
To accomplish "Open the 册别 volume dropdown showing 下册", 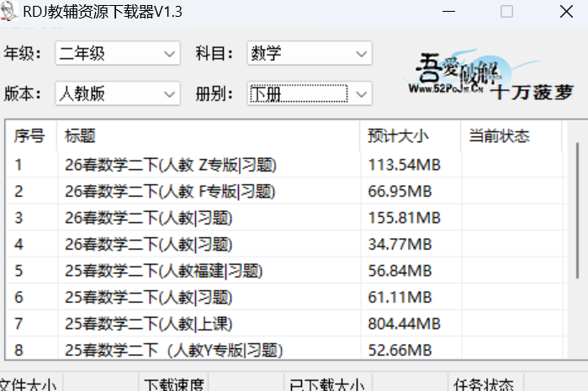I will (x=310, y=93).
